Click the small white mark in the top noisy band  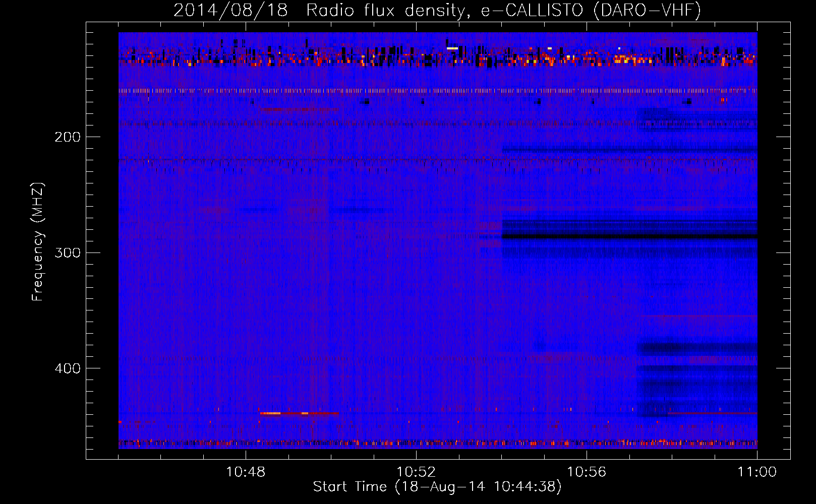[452, 48]
